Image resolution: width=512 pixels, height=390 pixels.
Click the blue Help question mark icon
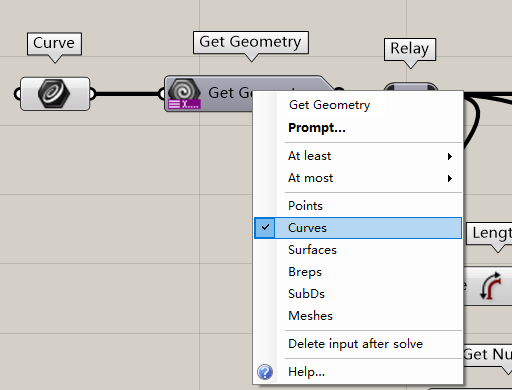pyautogui.click(x=265, y=372)
